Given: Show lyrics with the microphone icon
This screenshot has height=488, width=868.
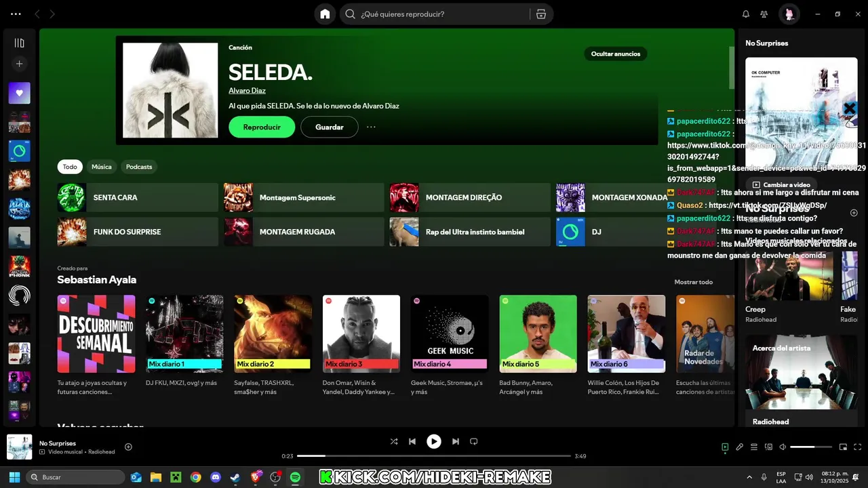Looking at the screenshot, I should 740,447.
